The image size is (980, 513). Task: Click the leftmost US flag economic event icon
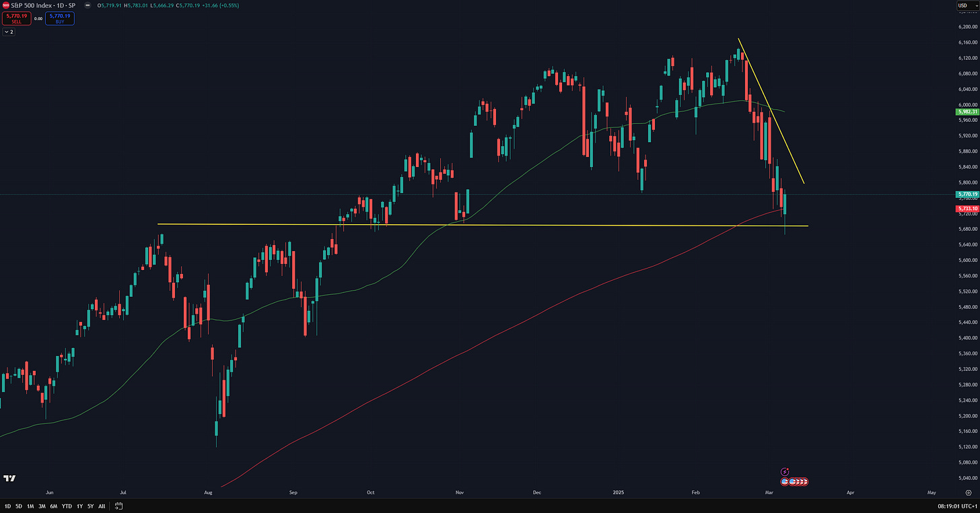tap(785, 482)
